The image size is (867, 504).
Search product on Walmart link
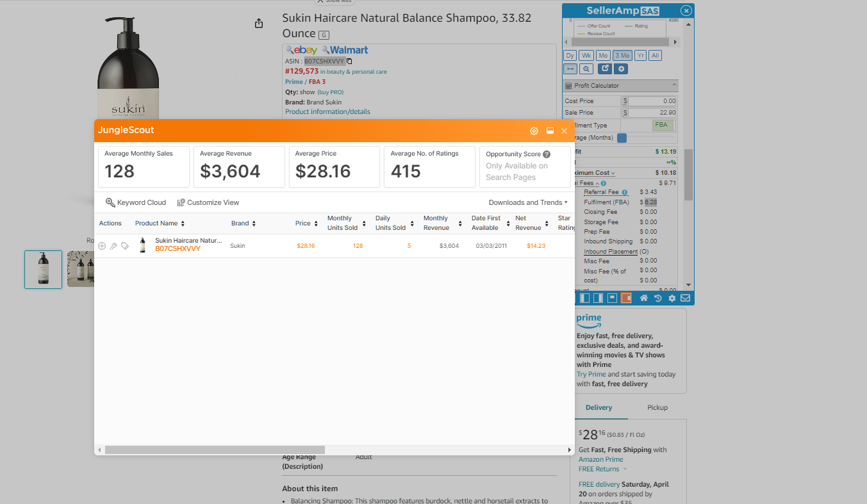[x=345, y=50]
